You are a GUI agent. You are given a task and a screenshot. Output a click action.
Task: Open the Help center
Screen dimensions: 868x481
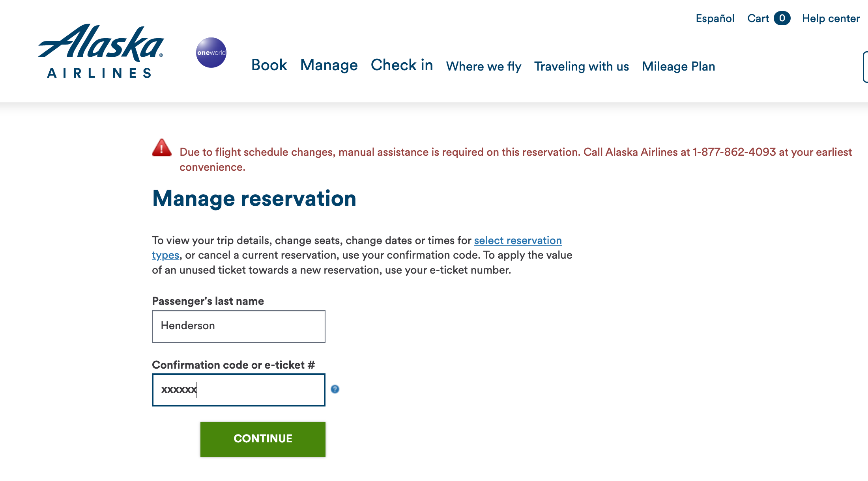831,18
